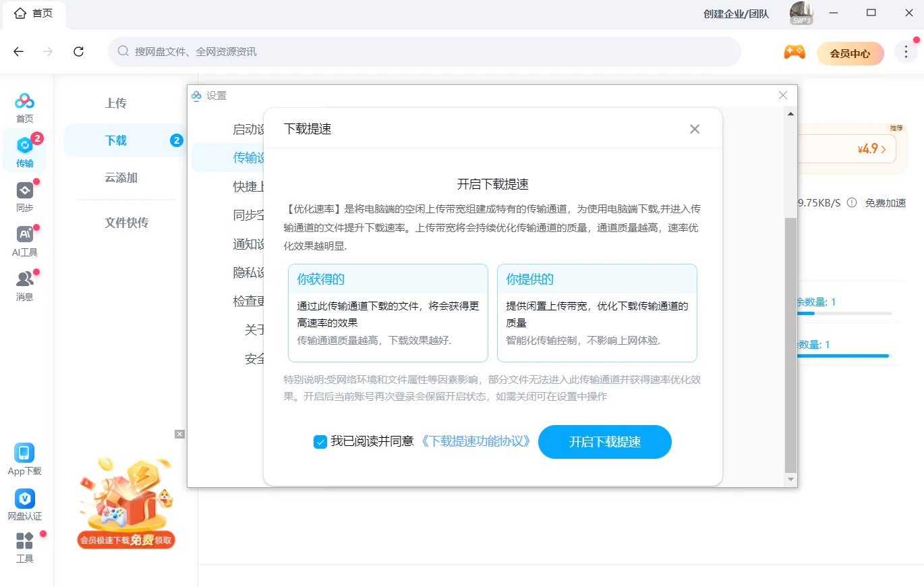
Task: Open 会员中心 from the top bar
Action: click(850, 53)
